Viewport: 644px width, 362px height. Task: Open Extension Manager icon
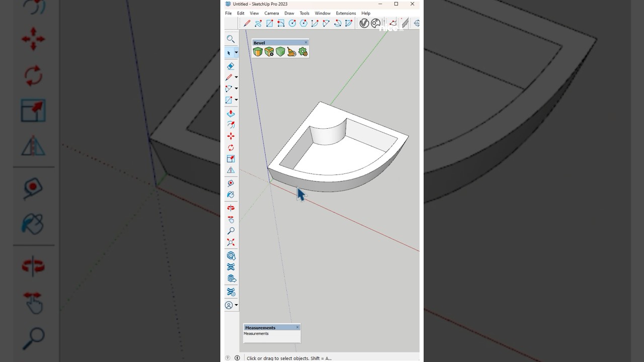click(x=230, y=292)
